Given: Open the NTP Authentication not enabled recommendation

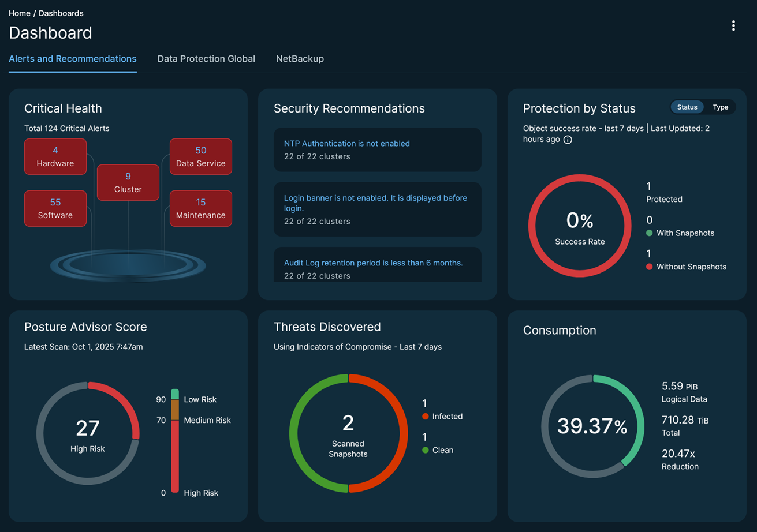Looking at the screenshot, I should coord(346,144).
